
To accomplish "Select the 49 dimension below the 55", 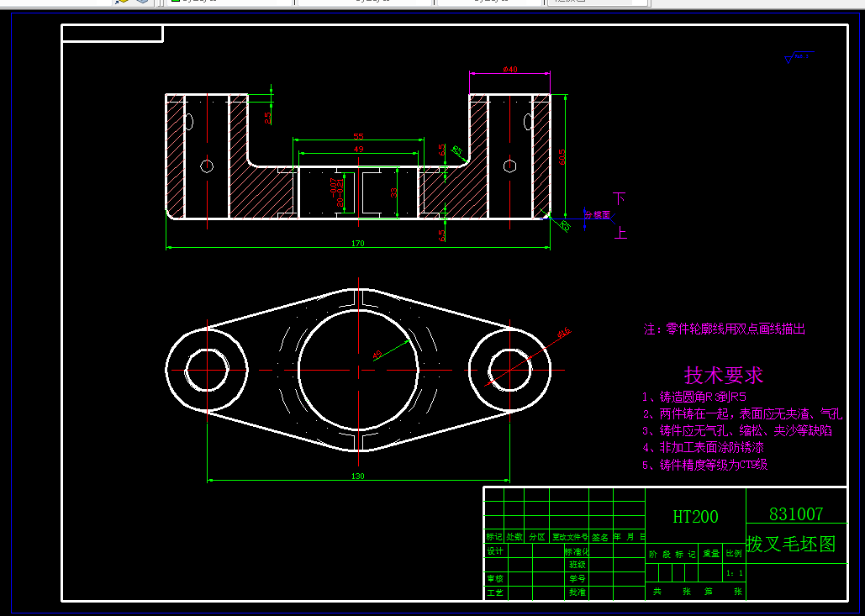I will tap(359, 149).
